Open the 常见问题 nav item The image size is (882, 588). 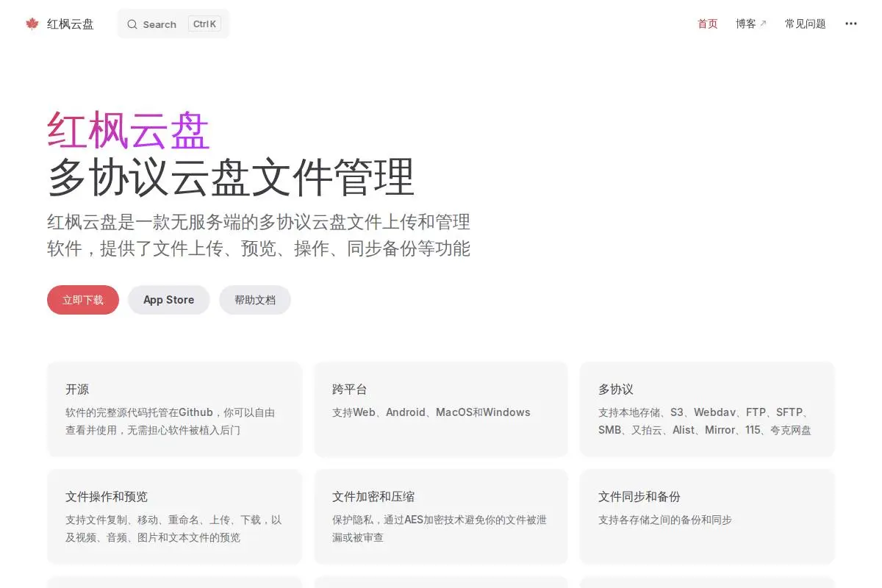point(806,24)
